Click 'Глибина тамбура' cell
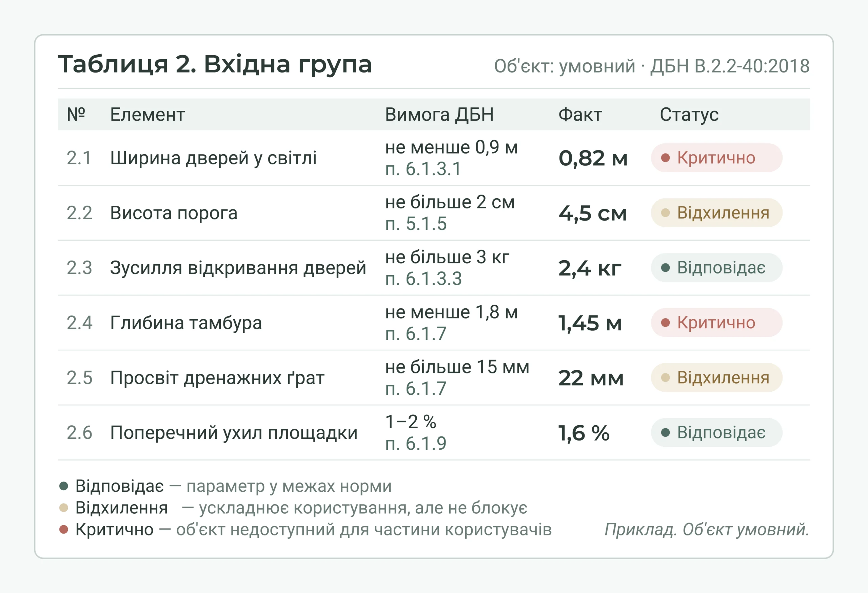Image resolution: width=868 pixels, height=593 pixels. 186,323
